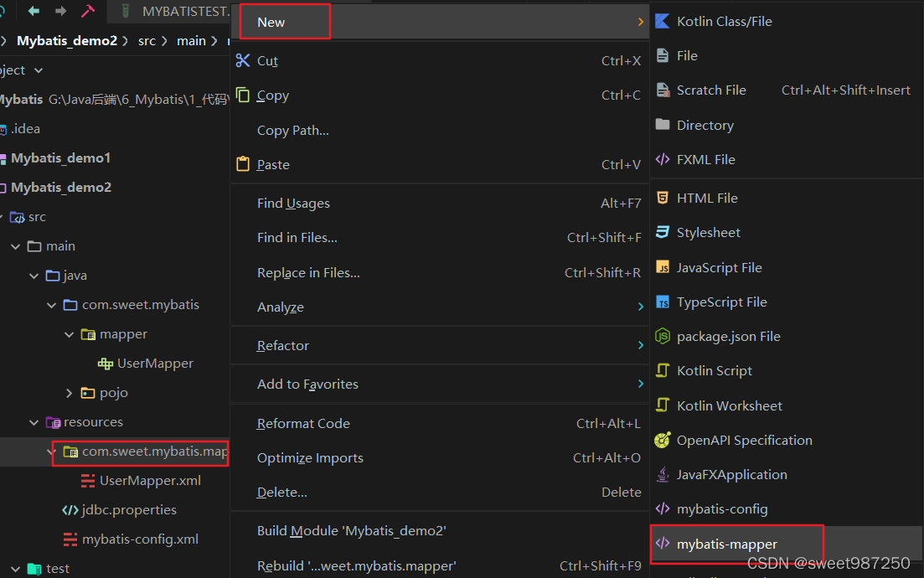
Task: Expand the pojo package node
Action: (69, 393)
